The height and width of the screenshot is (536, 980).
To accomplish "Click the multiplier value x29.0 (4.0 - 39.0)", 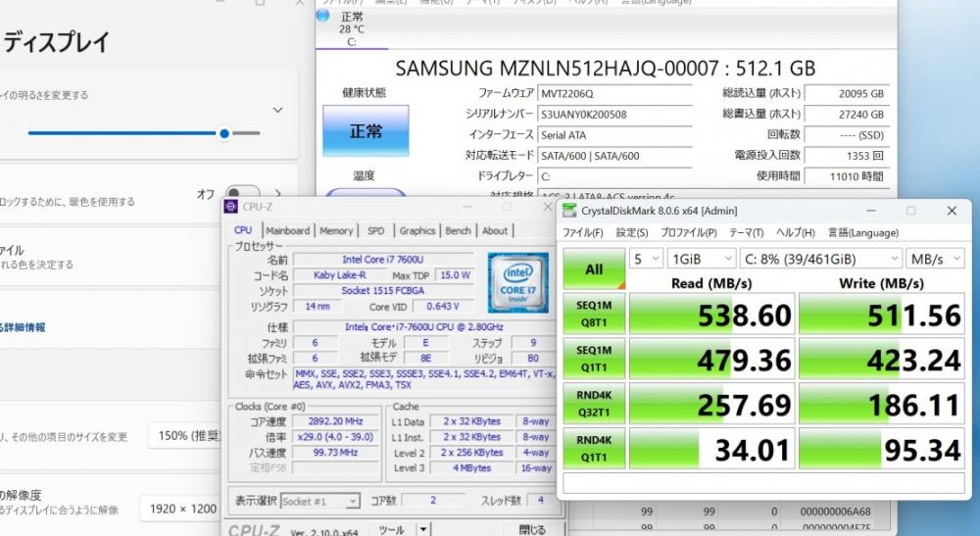I will (335, 437).
